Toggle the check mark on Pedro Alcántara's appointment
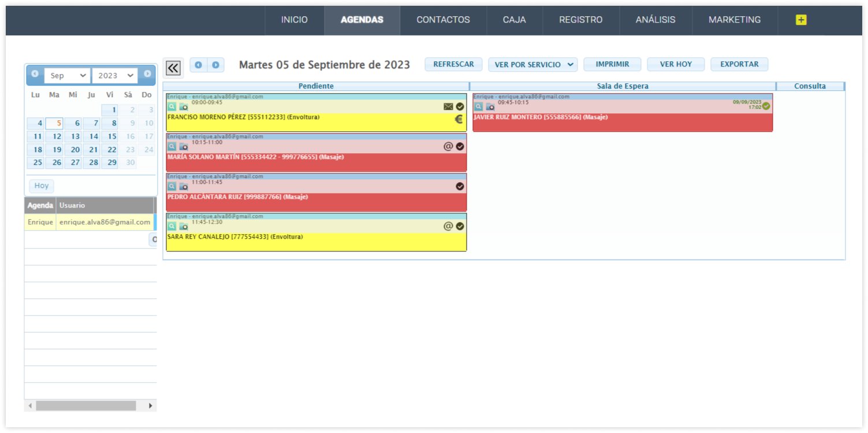The image size is (868, 433). pyautogui.click(x=460, y=186)
